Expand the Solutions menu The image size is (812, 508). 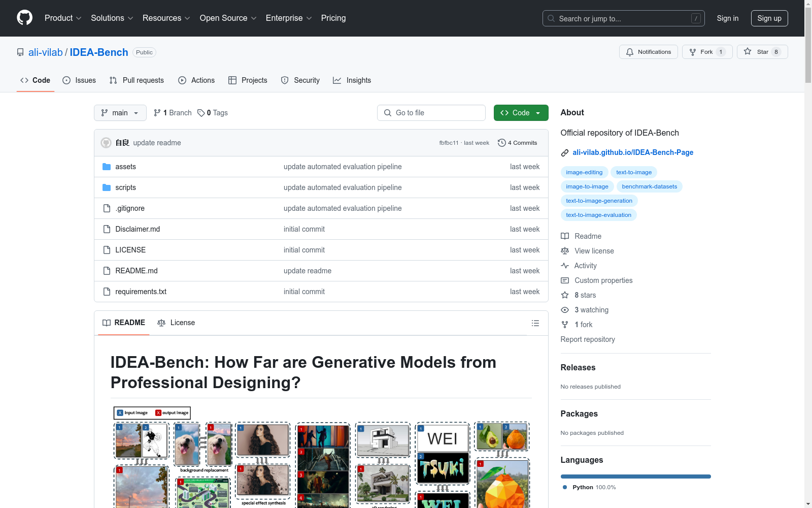click(112, 18)
